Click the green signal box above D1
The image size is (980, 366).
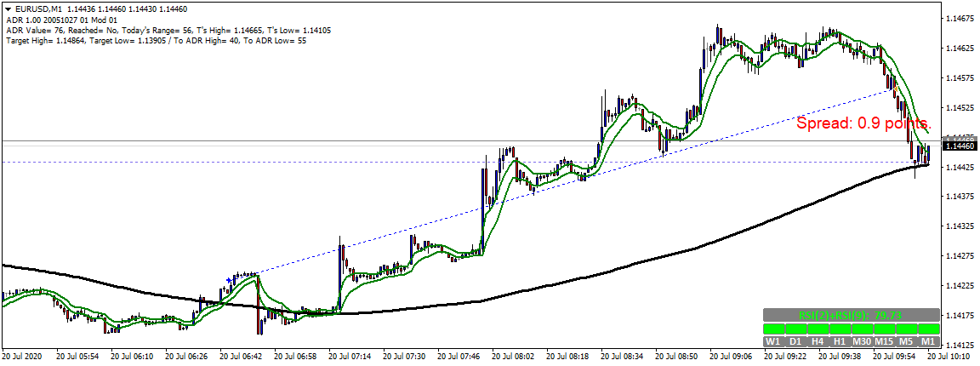(795, 329)
